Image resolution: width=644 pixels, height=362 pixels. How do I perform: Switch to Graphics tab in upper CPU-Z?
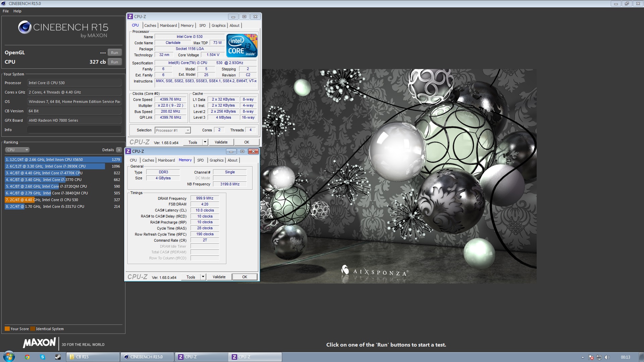(219, 25)
